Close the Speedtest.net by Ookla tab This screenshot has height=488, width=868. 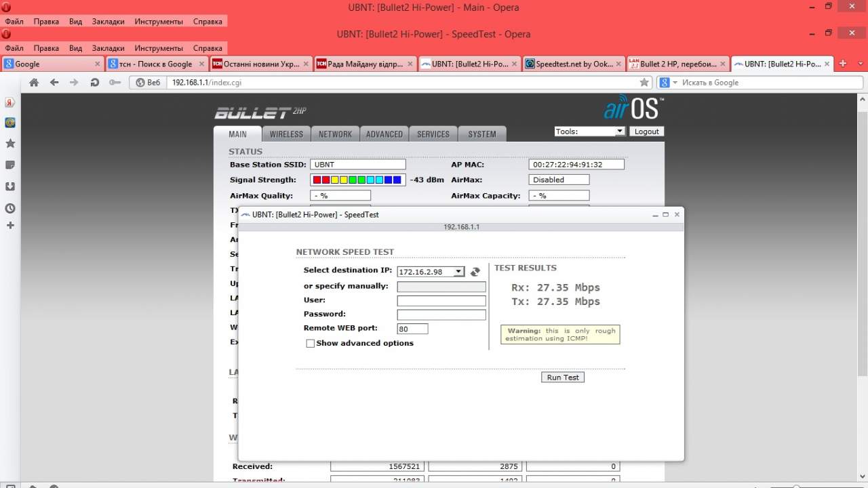pos(618,64)
